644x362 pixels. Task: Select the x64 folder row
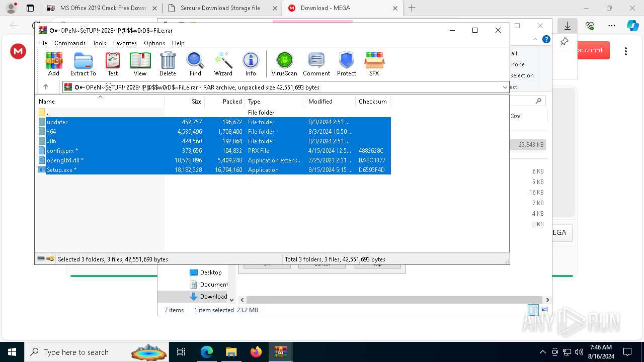214,132
